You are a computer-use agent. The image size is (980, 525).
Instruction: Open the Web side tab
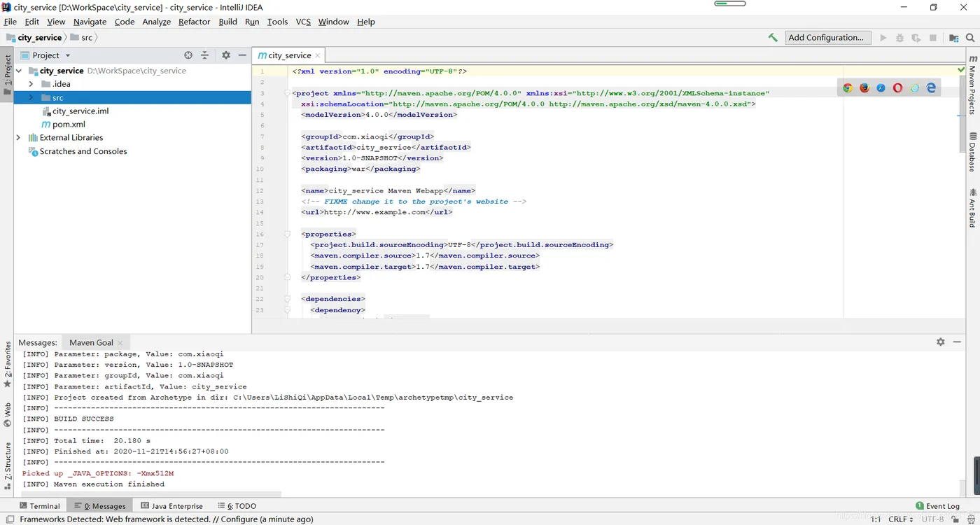[7, 414]
